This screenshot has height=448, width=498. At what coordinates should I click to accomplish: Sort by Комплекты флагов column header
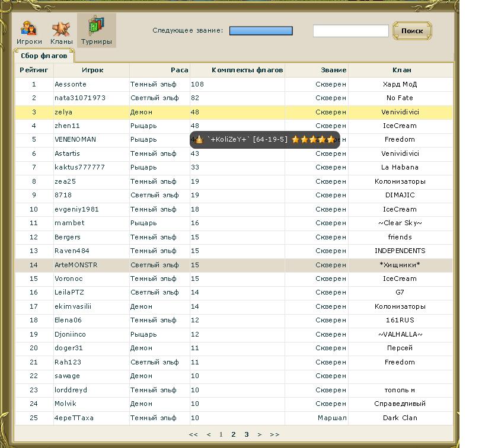click(x=247, y=70)
